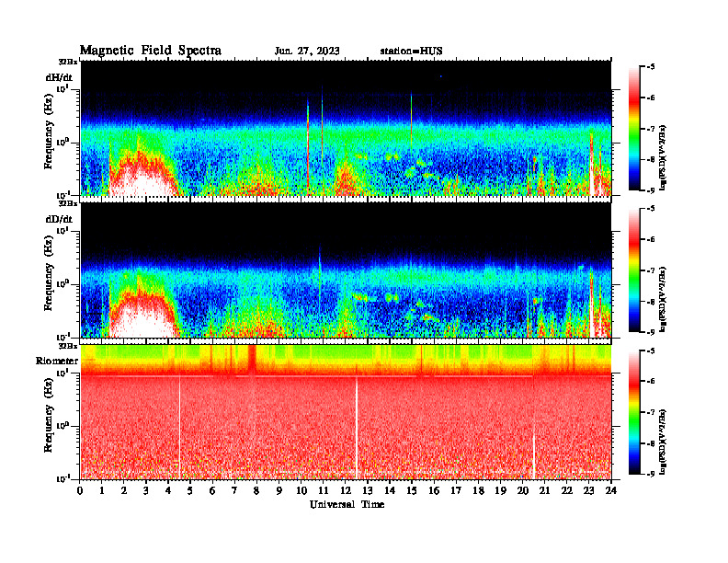Click the "20" tick label on time axis

point(523,490)
